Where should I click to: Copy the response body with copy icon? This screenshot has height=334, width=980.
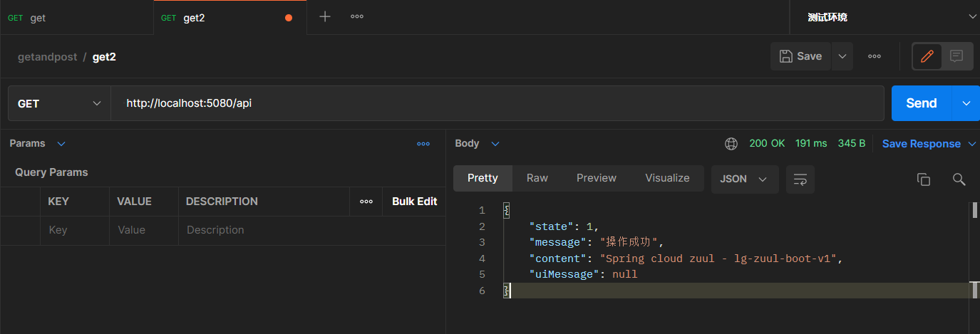click(924, 179)
